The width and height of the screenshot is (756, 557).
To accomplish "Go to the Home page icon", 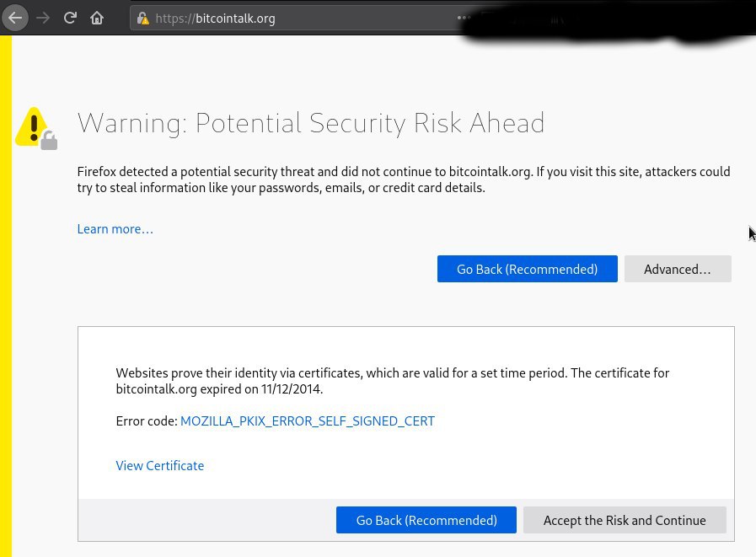I will (x=97, y=19).
